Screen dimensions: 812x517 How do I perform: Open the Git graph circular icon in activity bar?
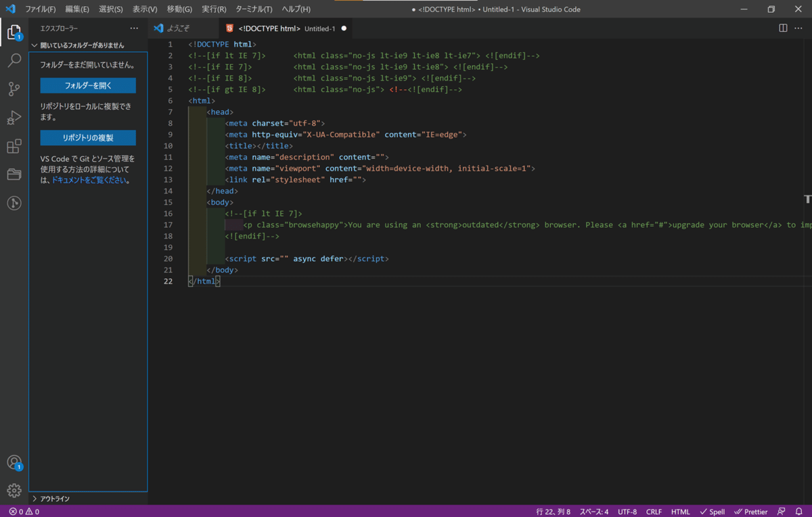click(14, 203)
